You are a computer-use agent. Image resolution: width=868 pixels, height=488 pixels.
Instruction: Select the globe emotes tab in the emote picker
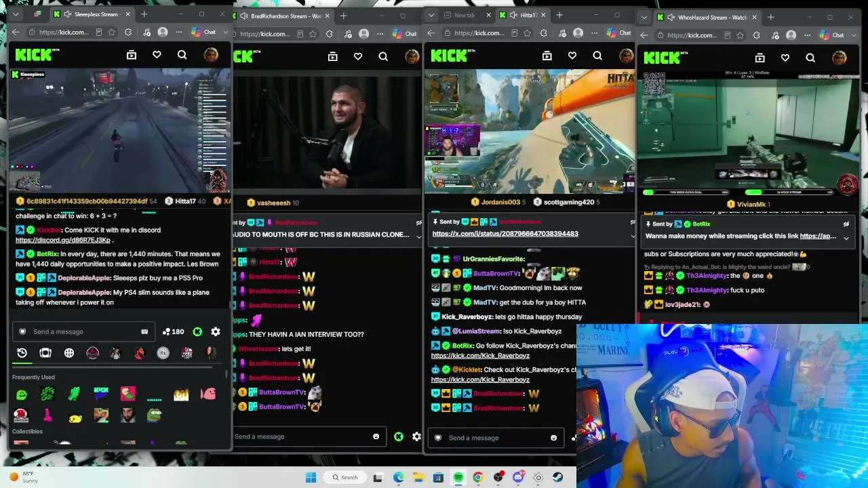tap(69, 353)
